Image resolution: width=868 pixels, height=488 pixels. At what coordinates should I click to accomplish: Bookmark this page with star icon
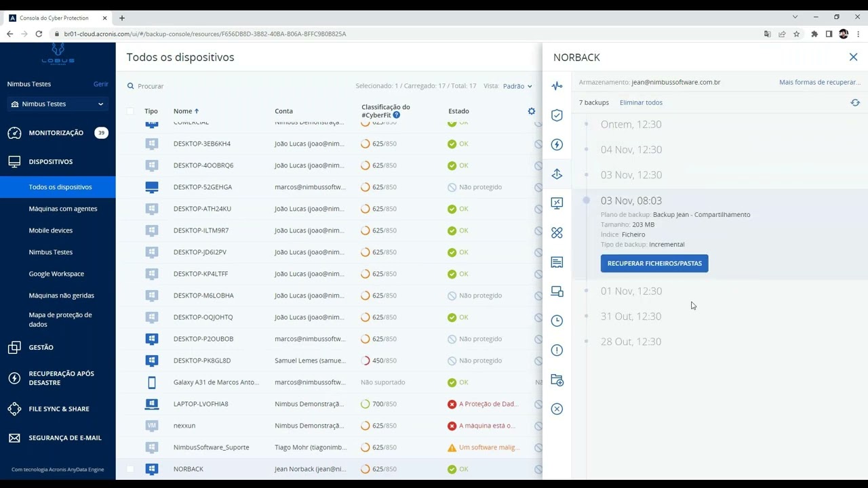(797, 34)
